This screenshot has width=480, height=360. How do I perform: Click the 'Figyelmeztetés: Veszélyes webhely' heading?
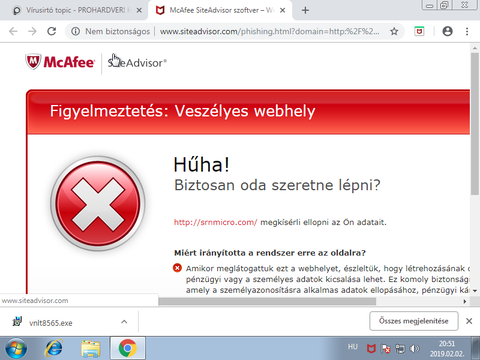coord(182,111)
